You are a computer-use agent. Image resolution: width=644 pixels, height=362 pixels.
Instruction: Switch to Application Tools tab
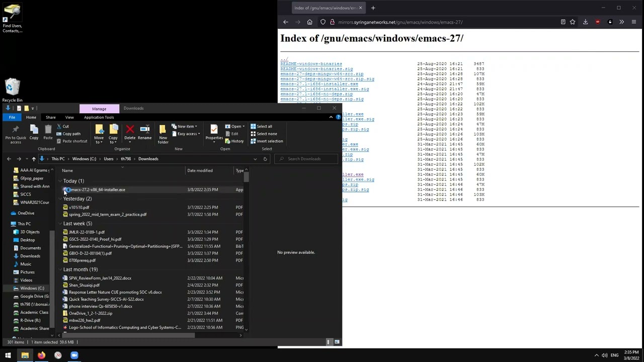(99, 117)
